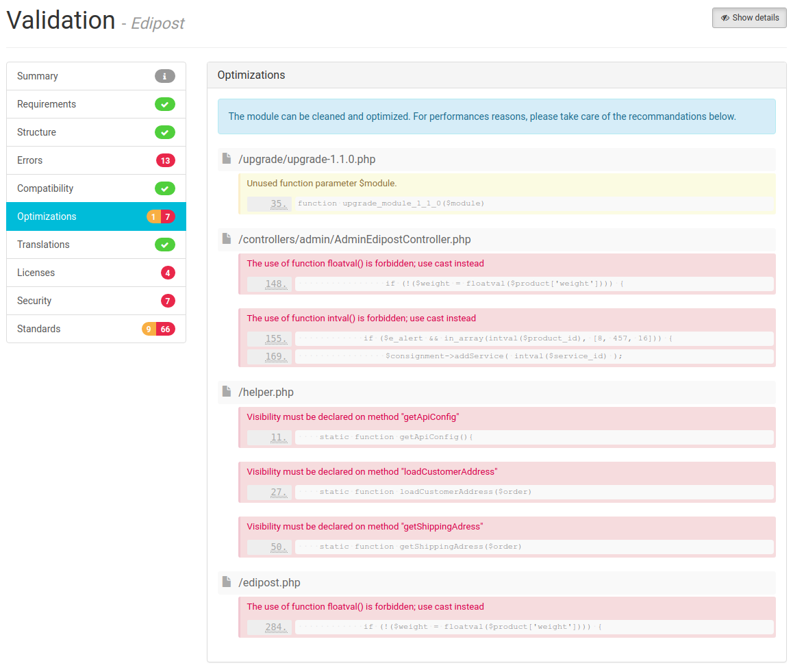The width and height of the screenshot is (793, 672).
Task: Click the blue module optimization info banner
Action: coord(496,116)
